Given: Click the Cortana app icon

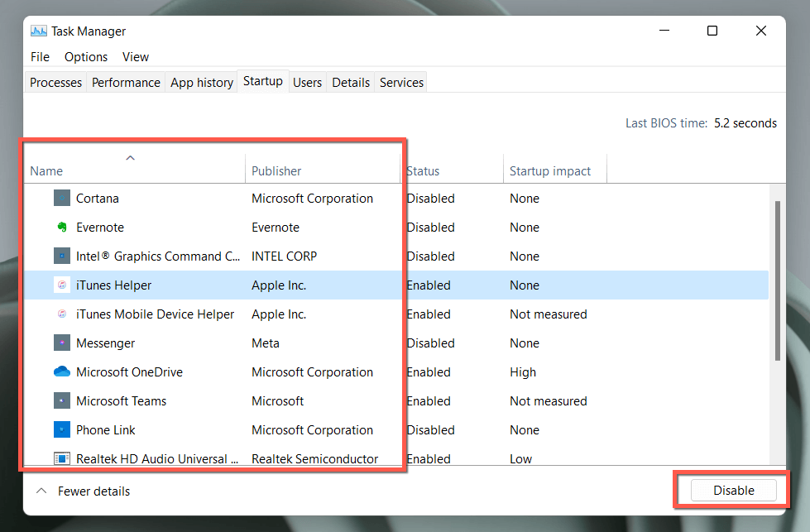Looking at the screenshot, I should tap(62, 199).
